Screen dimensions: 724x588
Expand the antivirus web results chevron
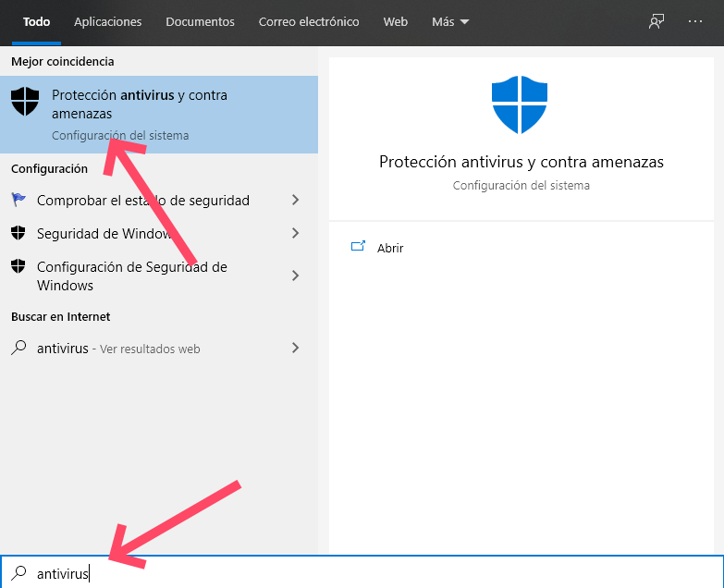[295, 348]
